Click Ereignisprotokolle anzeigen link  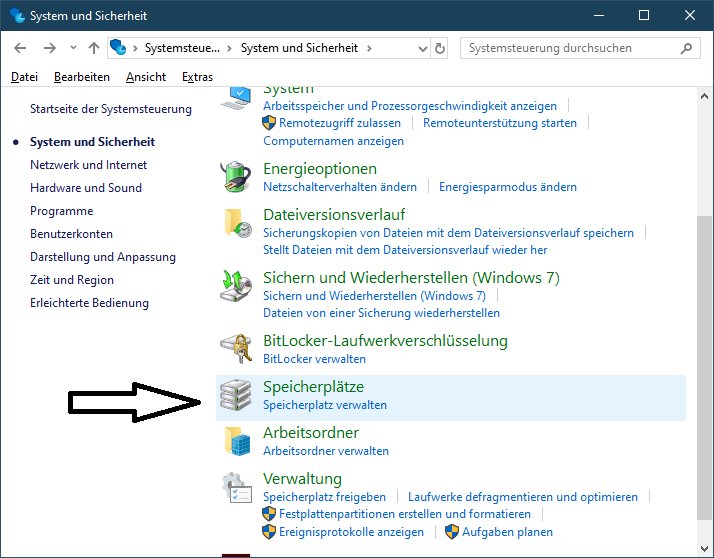pos(351,532)
